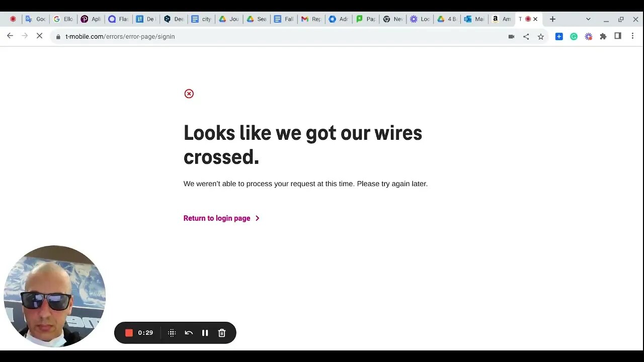
Task: Open the 'Goo' translate tab
Action: point(35,19)
